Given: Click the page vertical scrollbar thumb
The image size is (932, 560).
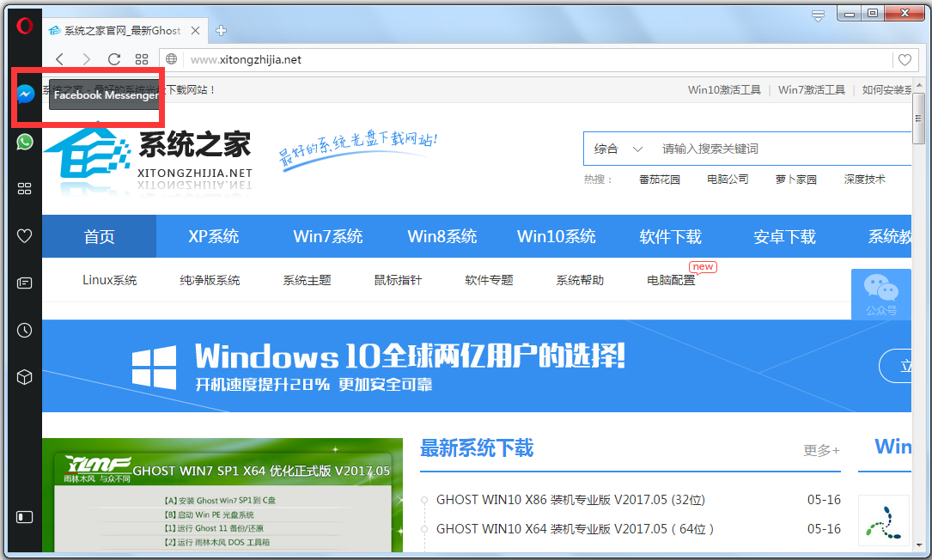Looking at the screenshot, I should 919,118.
